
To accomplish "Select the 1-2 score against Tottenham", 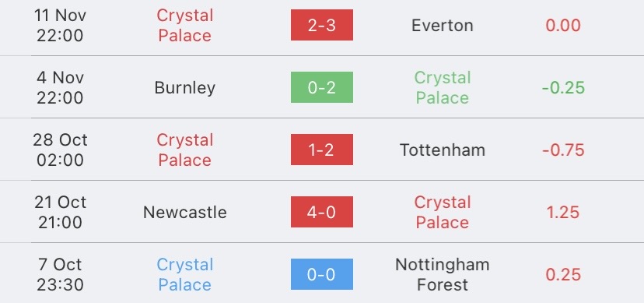I will 321,150.
